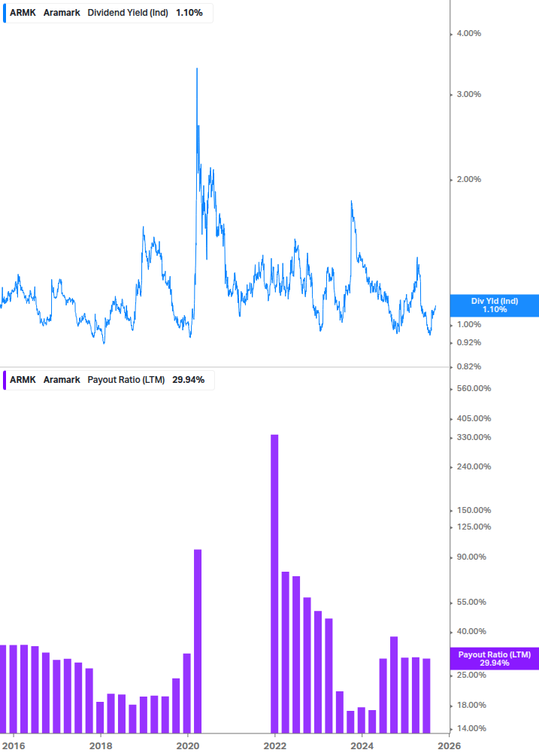Click the 29.94% value in payout ratio legend

(189, 380)
